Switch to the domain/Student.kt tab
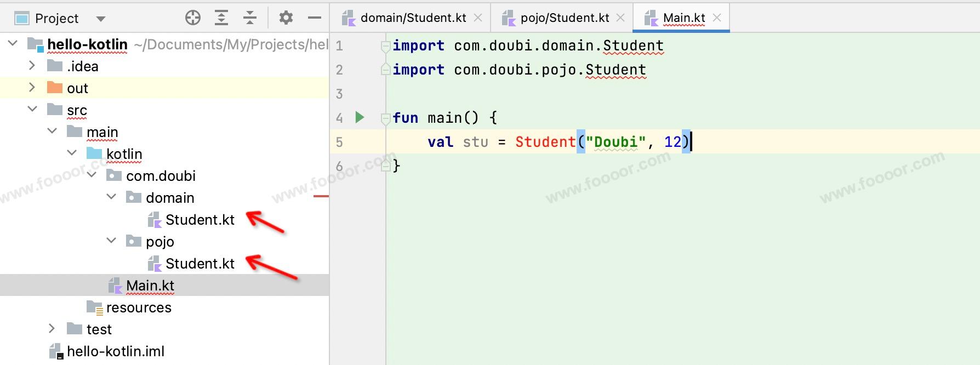Image resolution: width=980 pixels, height=365 pixels. click(413, 18)
